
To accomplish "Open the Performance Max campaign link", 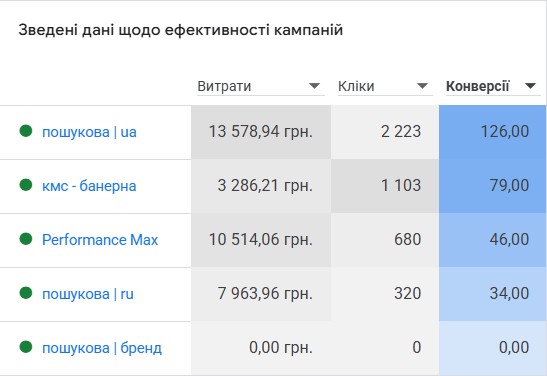I will coord(100,240).
